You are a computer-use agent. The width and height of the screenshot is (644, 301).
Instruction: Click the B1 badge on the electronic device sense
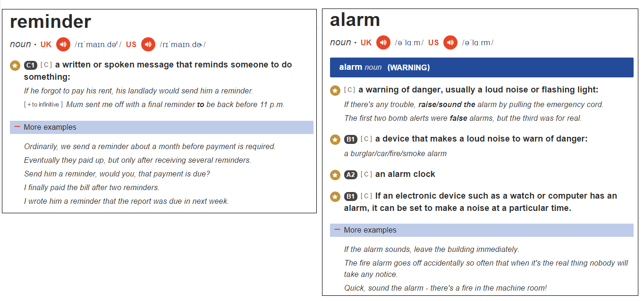coord(349,196)
